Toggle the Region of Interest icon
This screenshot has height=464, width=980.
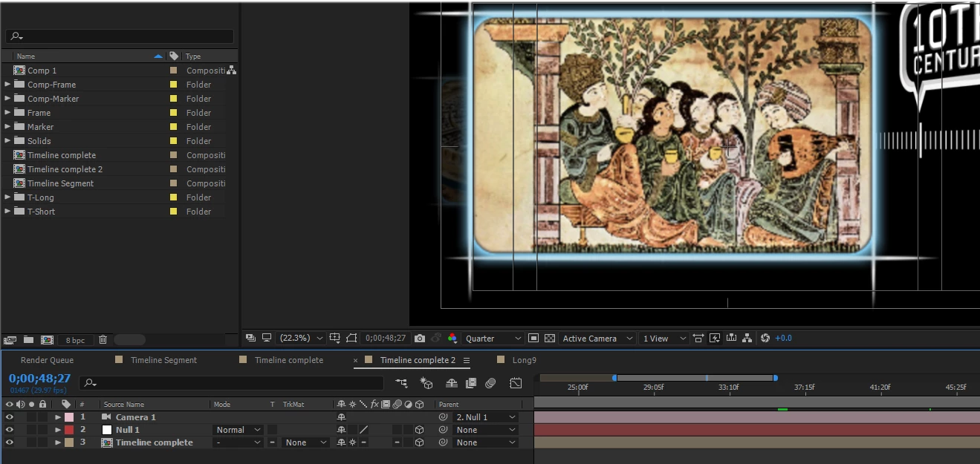[x=533, y=338]
